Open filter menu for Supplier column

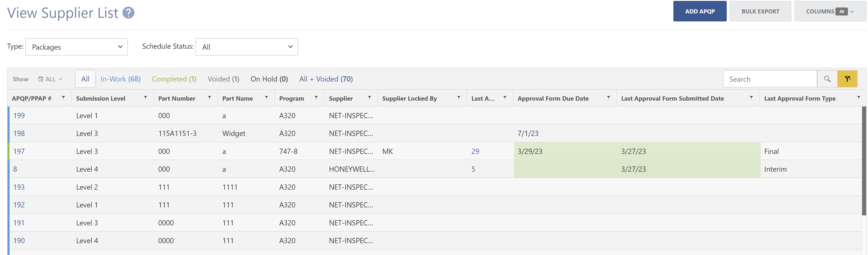(370, 98)
